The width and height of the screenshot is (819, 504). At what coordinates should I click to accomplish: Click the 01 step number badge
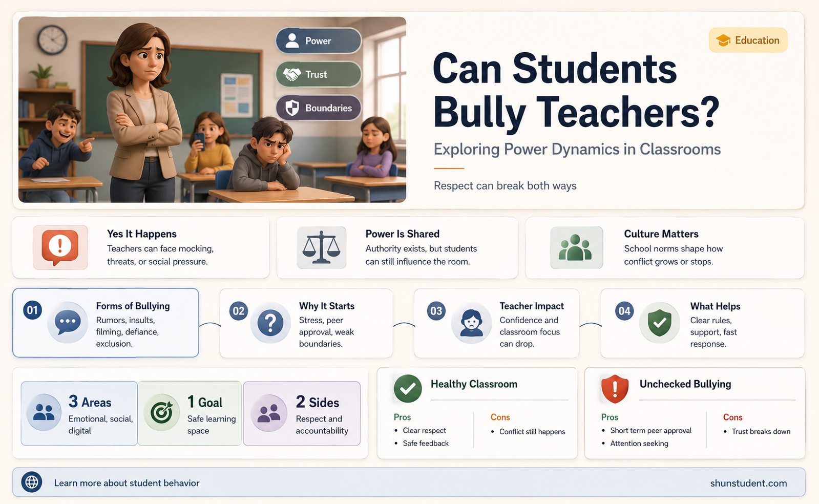32,310
